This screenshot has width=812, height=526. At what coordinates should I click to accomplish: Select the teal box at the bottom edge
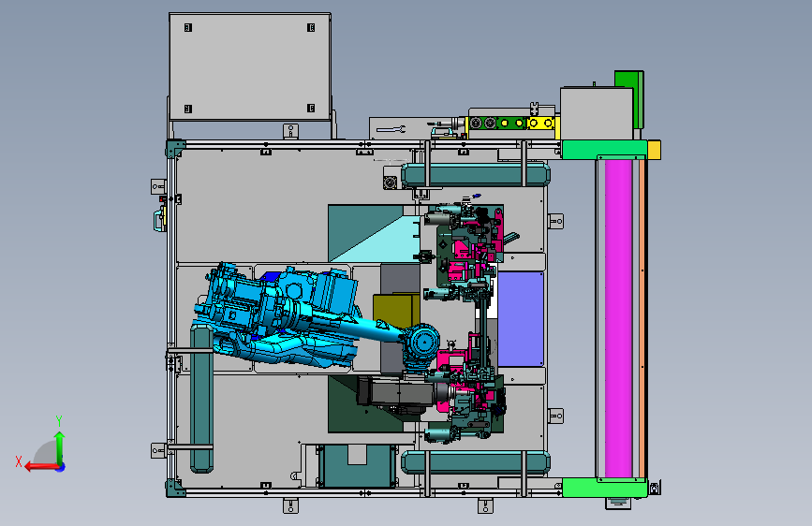[x=357, y=466]
